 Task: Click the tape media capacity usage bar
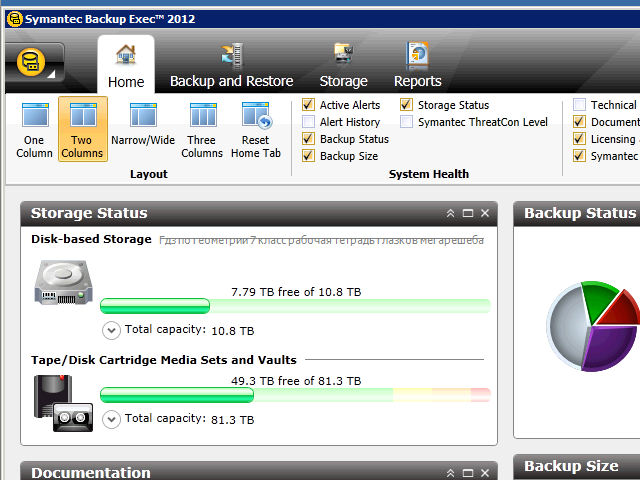[295, 395]
